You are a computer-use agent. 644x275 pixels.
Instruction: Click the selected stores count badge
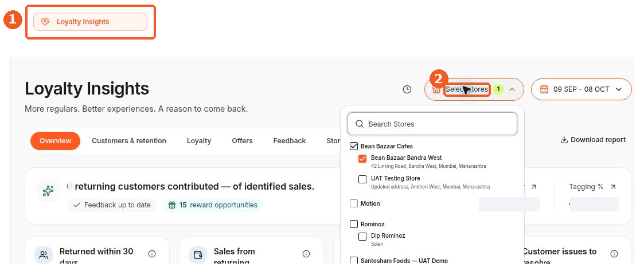[498, 89]
